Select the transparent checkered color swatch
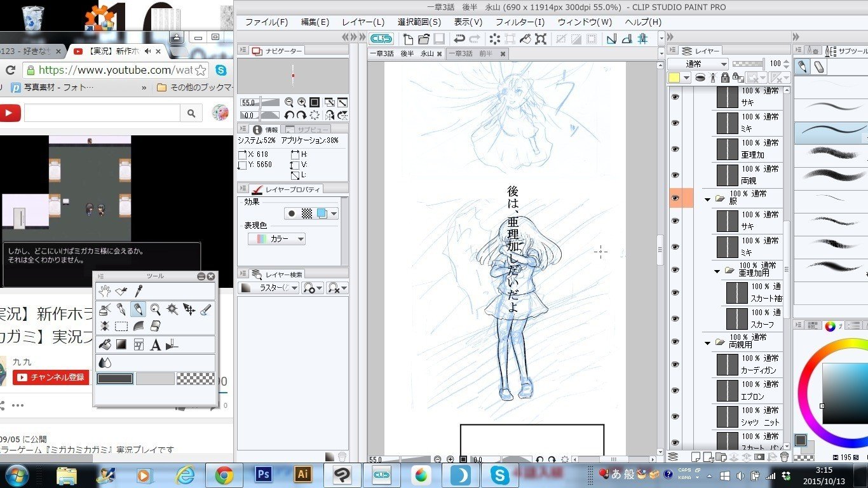The width and height of the screenshot is (868, 488). (195, 379)
